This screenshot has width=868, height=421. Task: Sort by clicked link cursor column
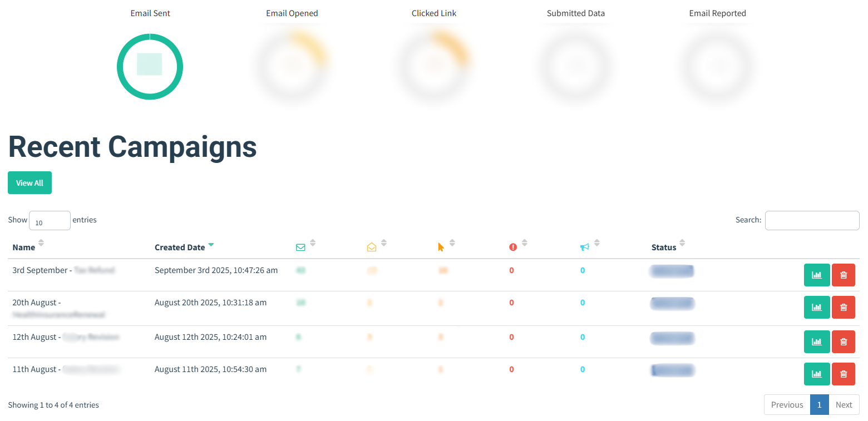coord(441,247)
